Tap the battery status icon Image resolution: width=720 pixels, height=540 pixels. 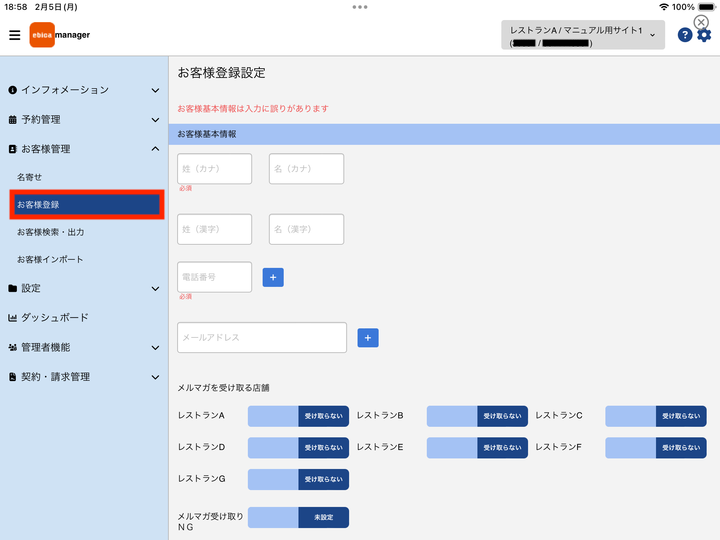tap(706, 7)
